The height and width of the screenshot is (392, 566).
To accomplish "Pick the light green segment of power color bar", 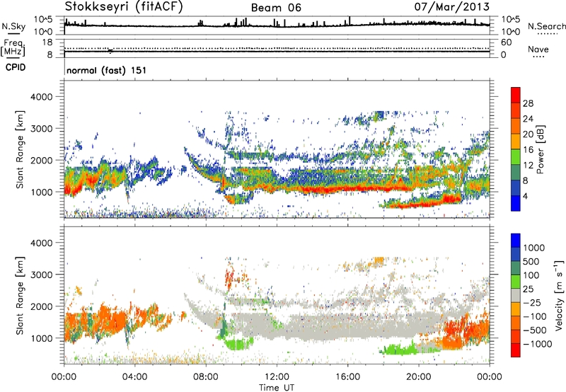I will tap(516, 157).
